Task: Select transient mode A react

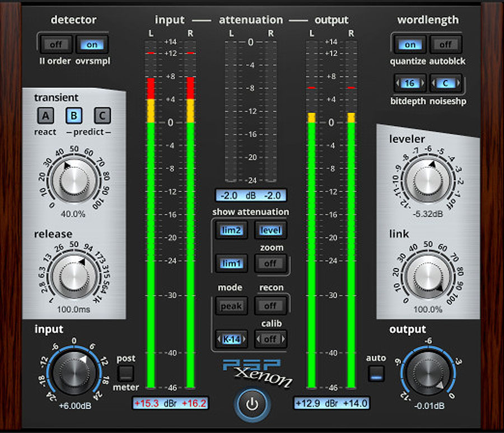Action: 45,116
